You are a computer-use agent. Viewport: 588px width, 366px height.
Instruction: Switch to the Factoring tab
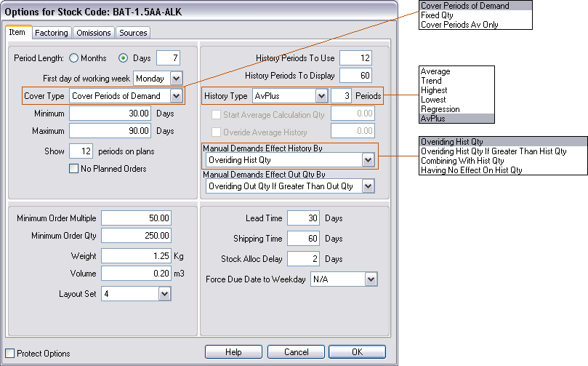tap(52, 33)
